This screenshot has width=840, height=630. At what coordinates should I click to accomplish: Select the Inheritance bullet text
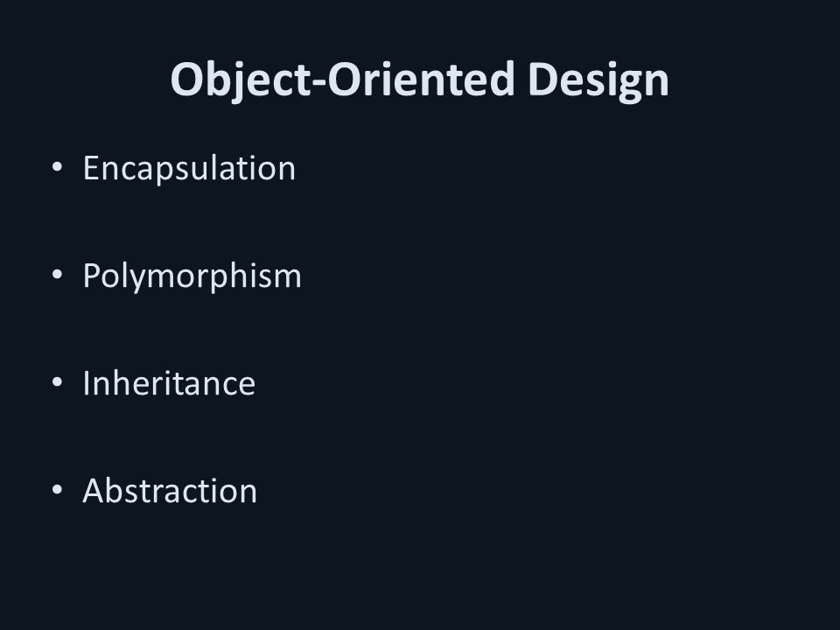pyautogui.click(x=169, y=383)
